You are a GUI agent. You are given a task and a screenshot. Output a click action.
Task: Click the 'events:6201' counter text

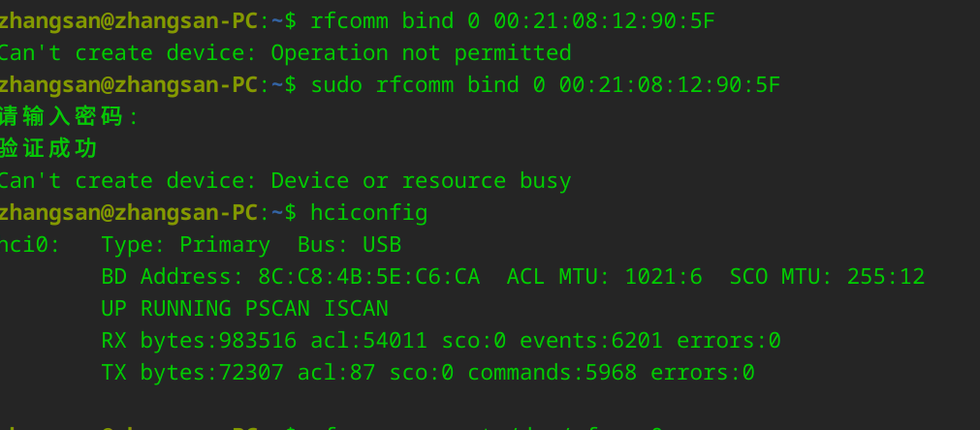591,341
